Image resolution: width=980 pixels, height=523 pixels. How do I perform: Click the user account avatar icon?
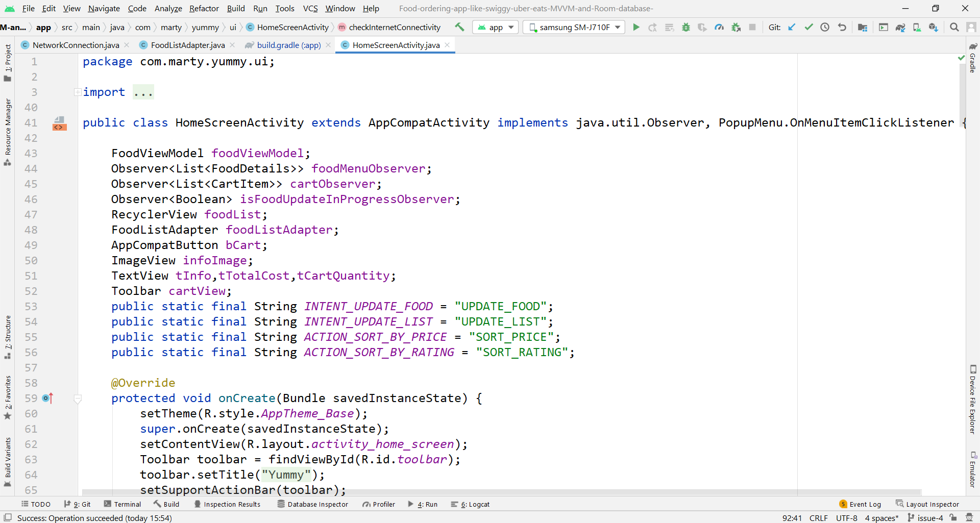click(971, 27)
